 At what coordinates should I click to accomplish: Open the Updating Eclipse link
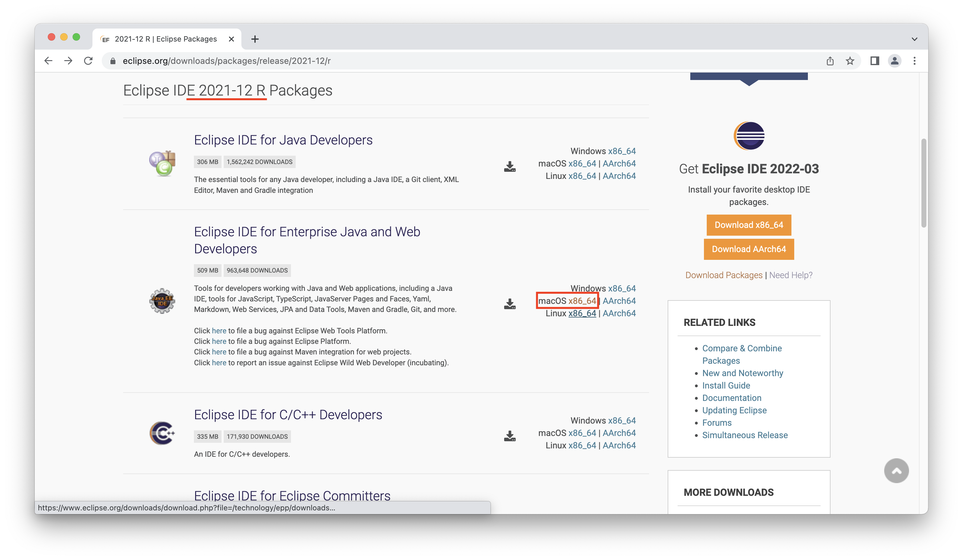734,410
